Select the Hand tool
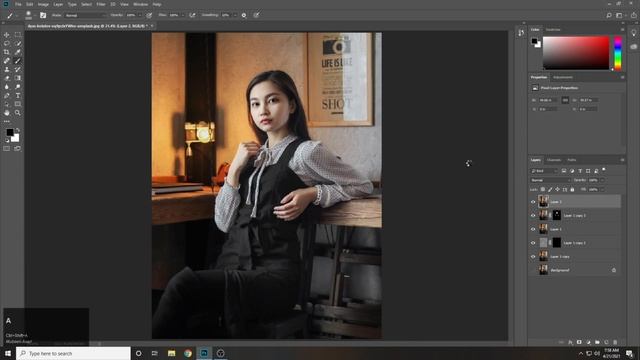This screenshot has height=360, width=640. [7, 113]
